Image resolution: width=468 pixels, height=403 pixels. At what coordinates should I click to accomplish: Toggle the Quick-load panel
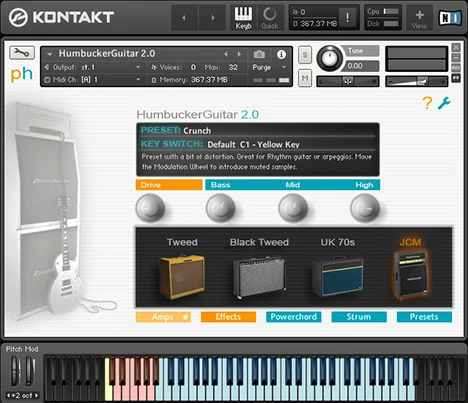270,18
